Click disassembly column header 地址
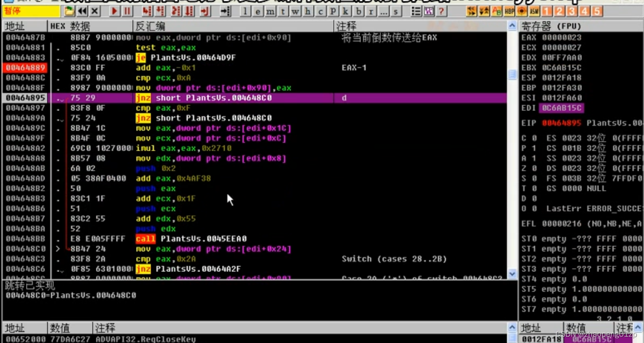This screenshot has width=644, height=343. (25, 26)
